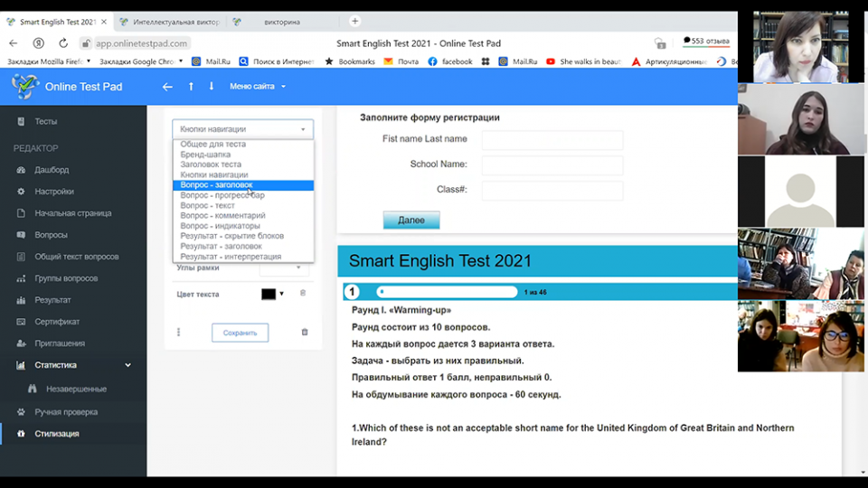Reload the page

63,43
